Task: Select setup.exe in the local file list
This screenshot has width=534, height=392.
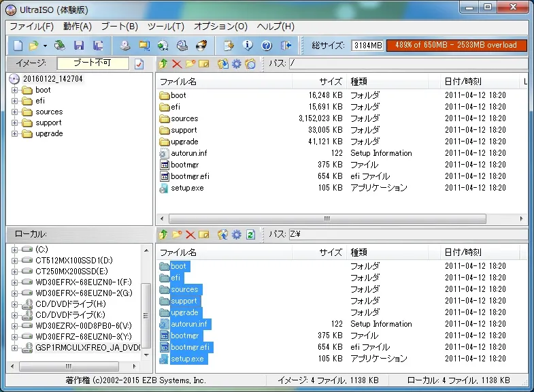Action: [187, 359]
